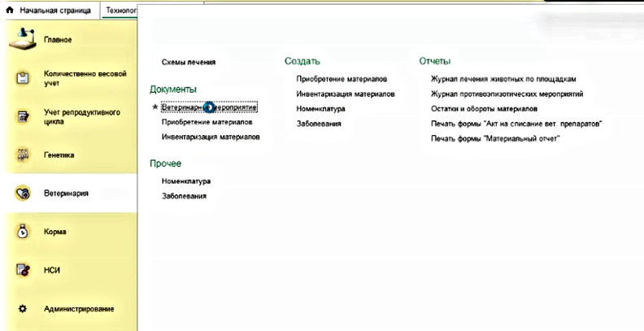Click the Ветеринария heart icon

click(x=24, y=194)
